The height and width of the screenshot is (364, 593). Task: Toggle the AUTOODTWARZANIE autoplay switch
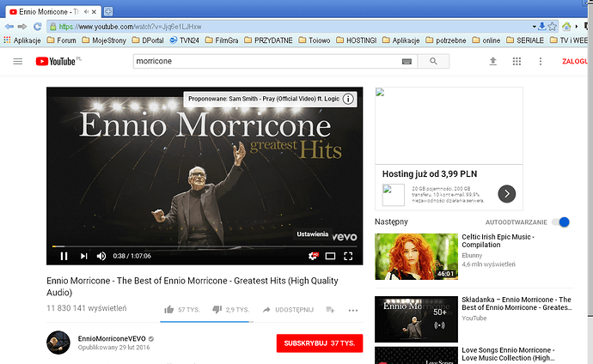[560, 222]
